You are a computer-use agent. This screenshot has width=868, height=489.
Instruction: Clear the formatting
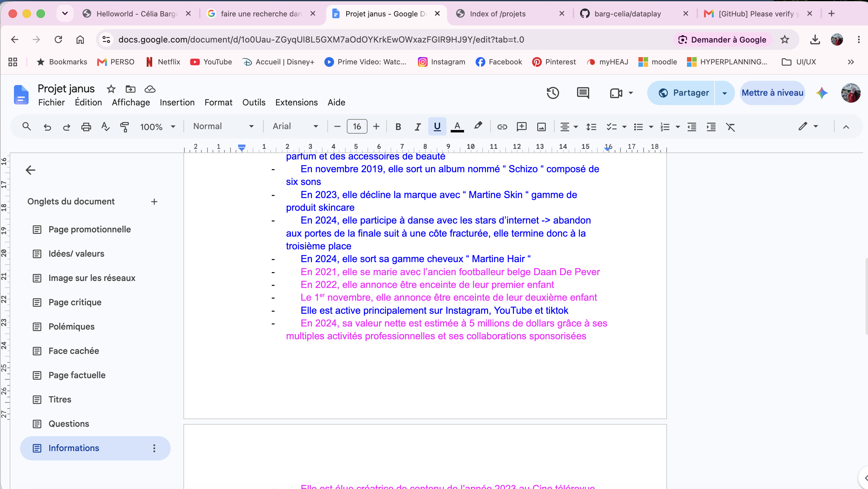tap(730, 127)
